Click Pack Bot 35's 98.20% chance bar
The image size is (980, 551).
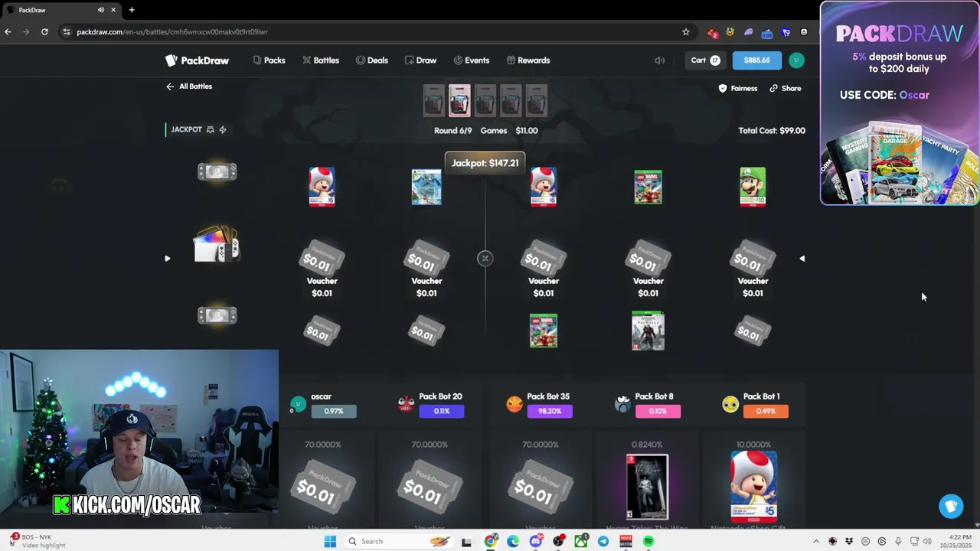coord(550,411)
